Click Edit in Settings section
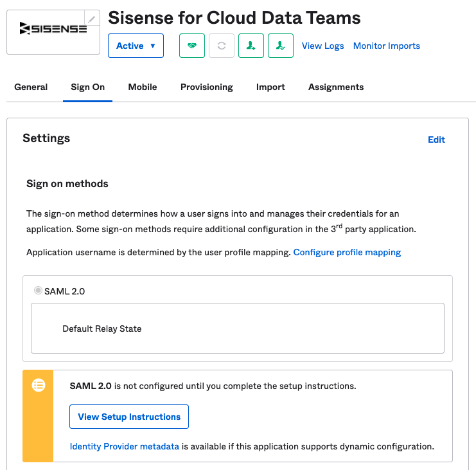The width and height of the screenshot is (476, 470). coord(436,140)
